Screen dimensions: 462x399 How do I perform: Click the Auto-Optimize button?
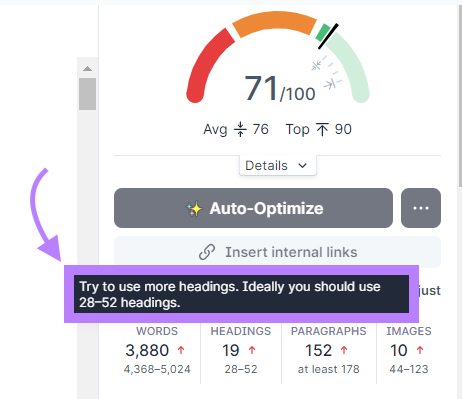[x=253, y=208]
